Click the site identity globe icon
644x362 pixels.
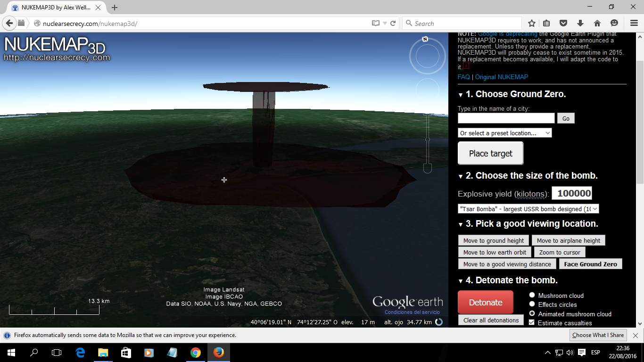(x=37, y=23)
